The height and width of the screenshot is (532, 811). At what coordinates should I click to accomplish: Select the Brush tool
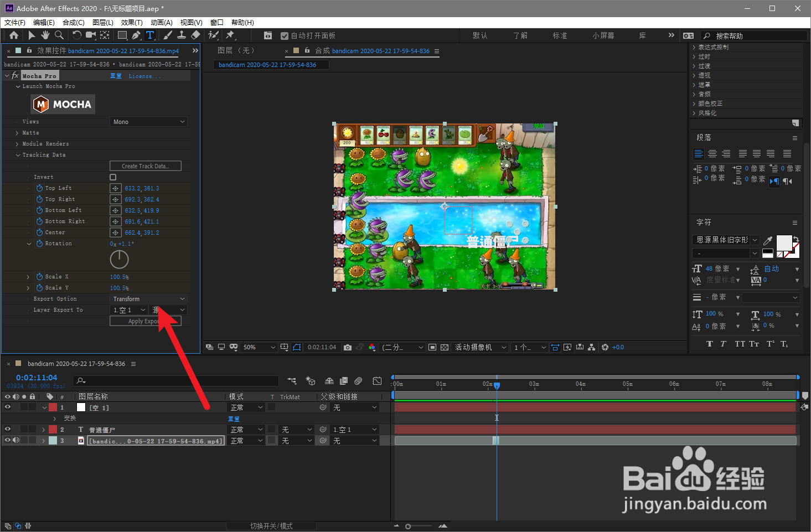(x=167, y=35)
